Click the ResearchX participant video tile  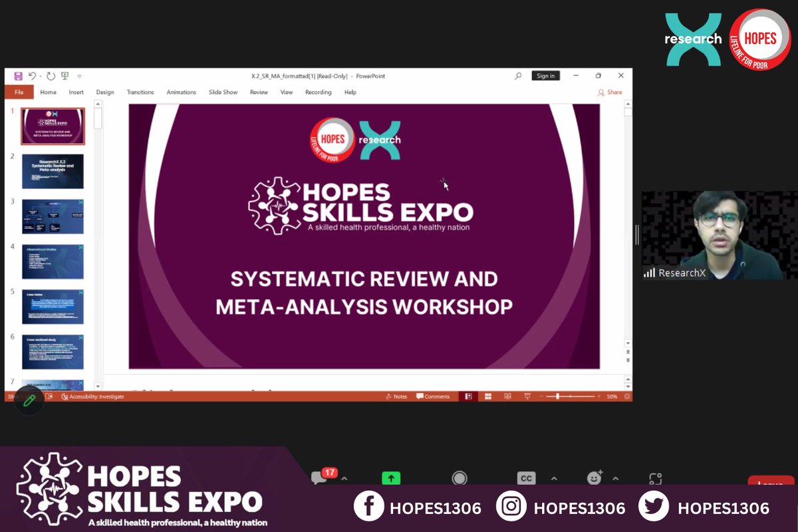tap(719, 235)
